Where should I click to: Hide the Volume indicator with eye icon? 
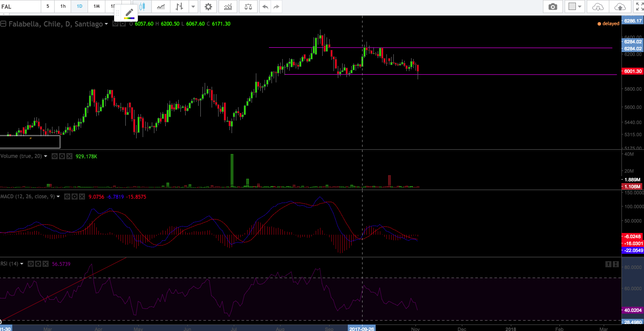tap(55, 156)
